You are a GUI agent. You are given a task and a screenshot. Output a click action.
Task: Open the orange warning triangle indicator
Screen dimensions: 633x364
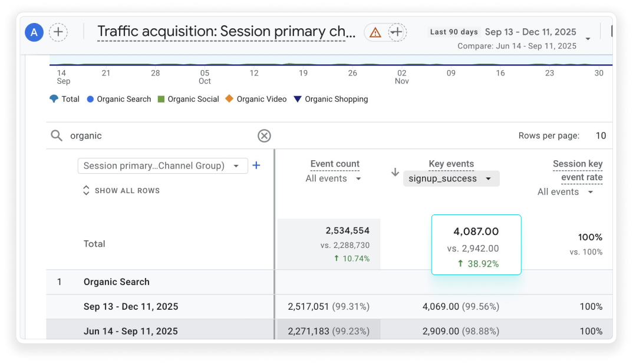click(375, 32)
